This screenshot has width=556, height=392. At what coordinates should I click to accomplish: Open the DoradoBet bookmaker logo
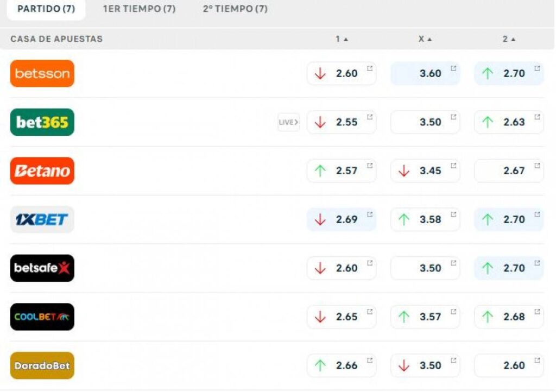pos(42,365)
